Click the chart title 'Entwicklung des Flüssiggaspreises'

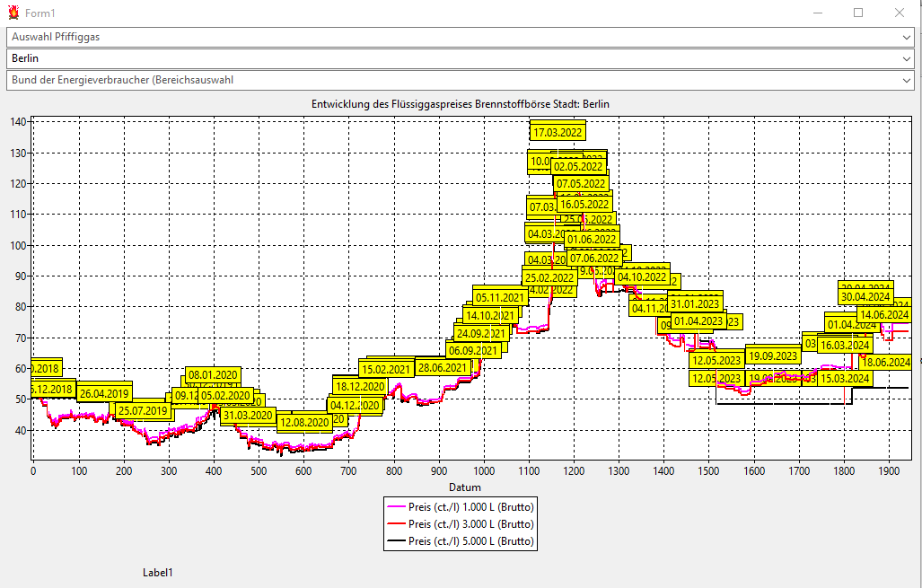(x=461, y=104)
